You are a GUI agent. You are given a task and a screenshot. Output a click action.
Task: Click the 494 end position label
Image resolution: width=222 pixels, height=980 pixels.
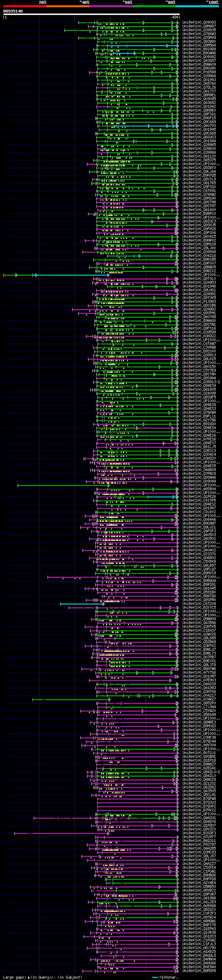(x=175, y=17)
